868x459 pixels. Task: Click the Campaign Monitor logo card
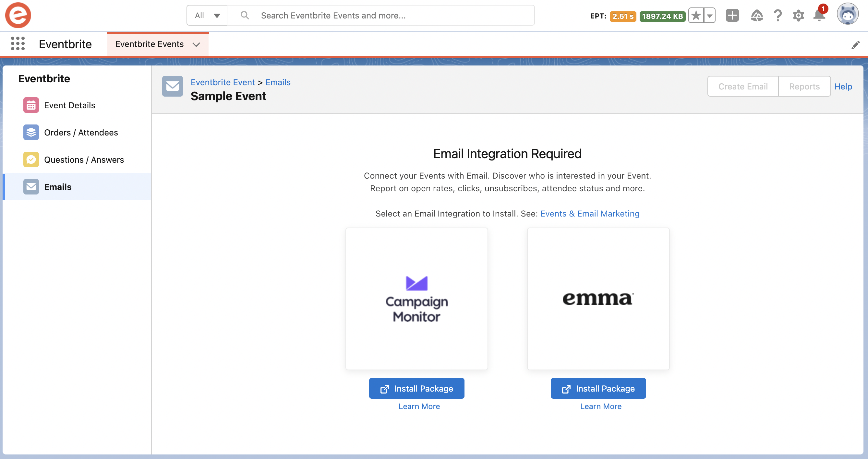pyautogui.click(x=416, y=299)
